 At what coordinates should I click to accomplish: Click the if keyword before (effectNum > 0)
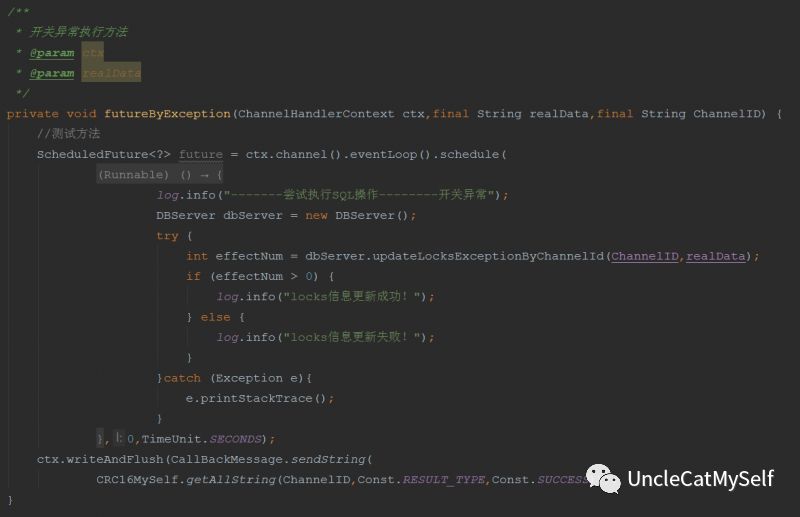193,277
